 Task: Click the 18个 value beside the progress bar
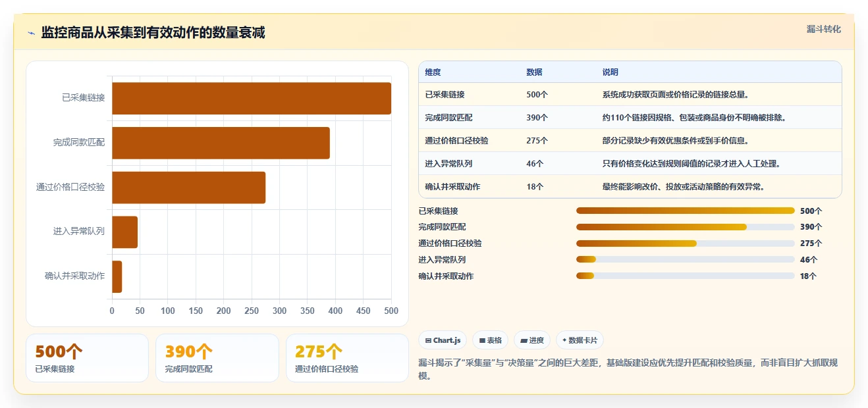(809, 276)
